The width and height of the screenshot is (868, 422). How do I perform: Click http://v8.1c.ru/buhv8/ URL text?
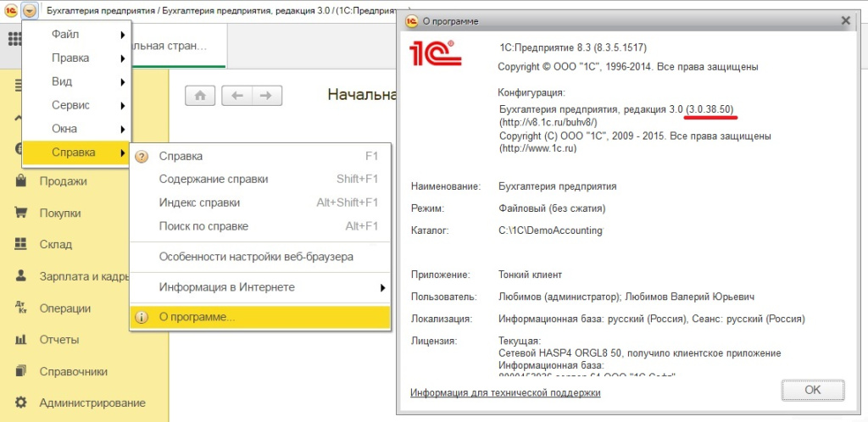click(548, 122)
